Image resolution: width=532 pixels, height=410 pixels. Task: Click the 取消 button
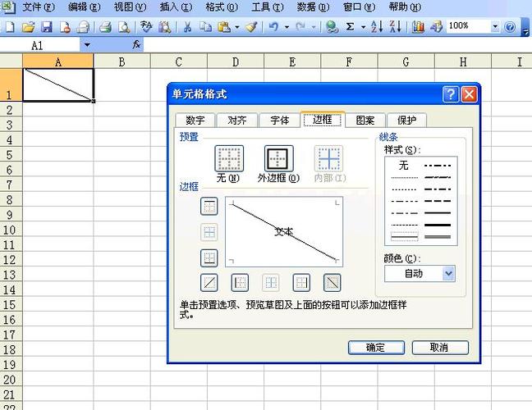pos(440,348)
